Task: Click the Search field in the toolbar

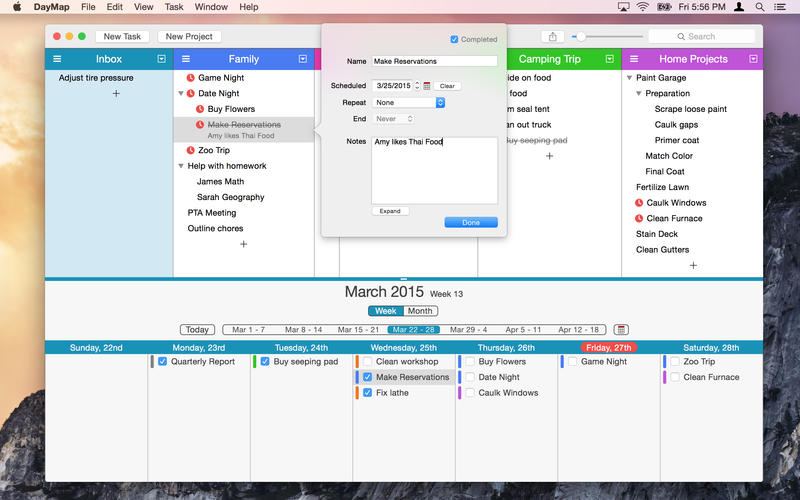Action: [702, 36]
